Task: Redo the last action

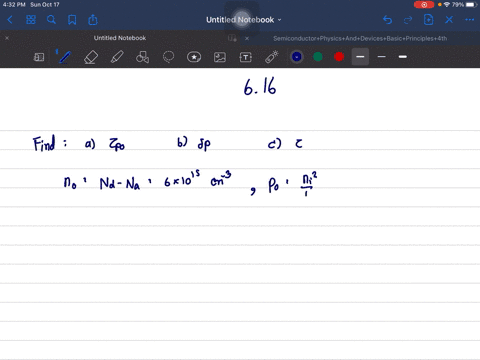Action: pos(408,20)
